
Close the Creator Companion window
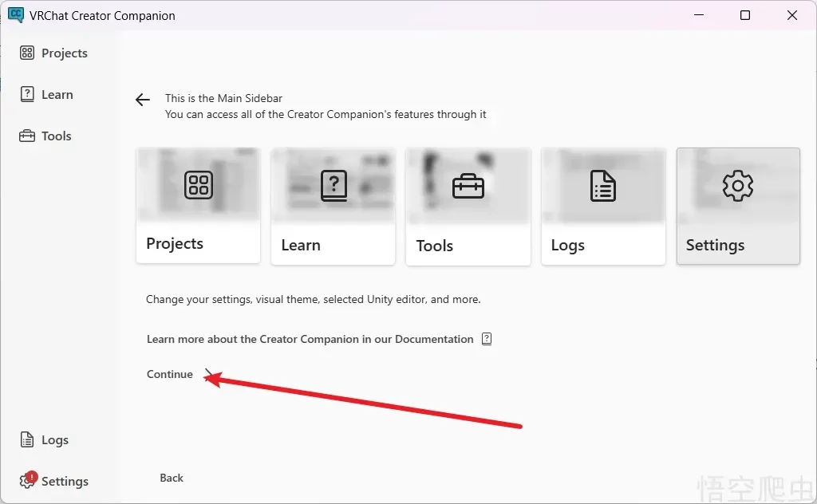(792, 15)
